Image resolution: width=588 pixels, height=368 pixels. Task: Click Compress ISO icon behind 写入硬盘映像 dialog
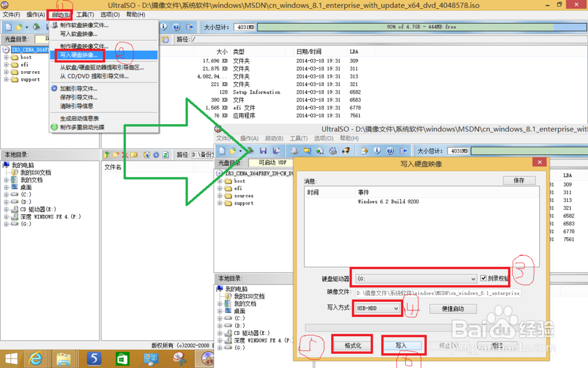[x=307, y=151]
